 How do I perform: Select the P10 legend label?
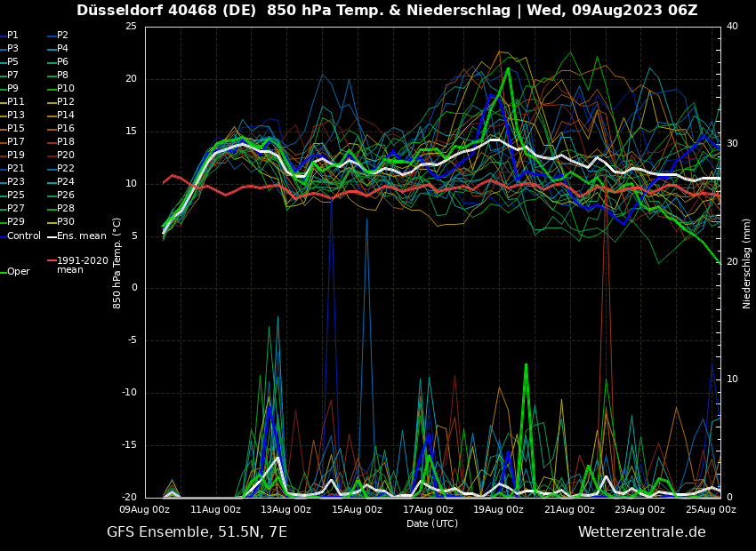(66, 89)
